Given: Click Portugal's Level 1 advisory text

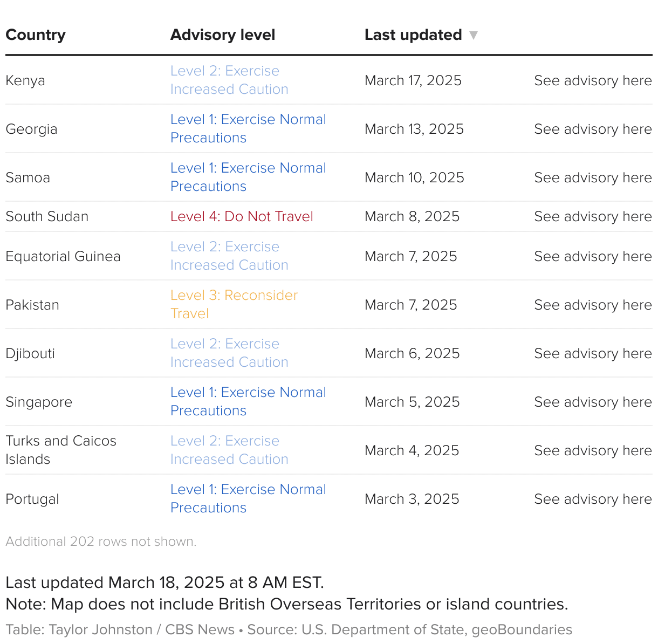Looking at the screenshot, I should 248,498.
